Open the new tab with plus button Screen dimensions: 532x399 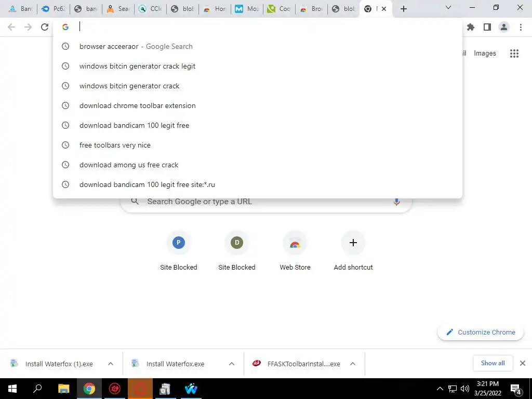click(403, 9)
